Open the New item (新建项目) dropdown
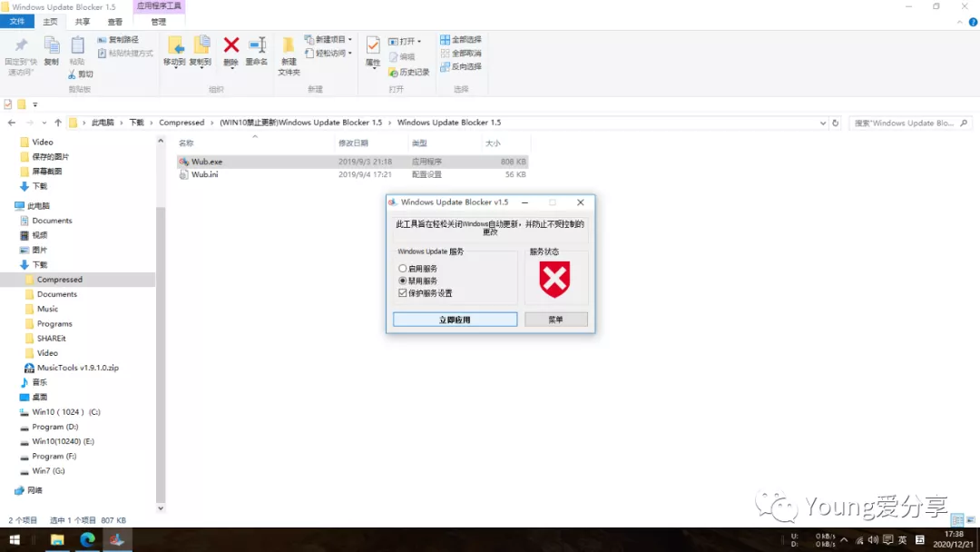Viewport: 980px width, 552px height. 328,39
